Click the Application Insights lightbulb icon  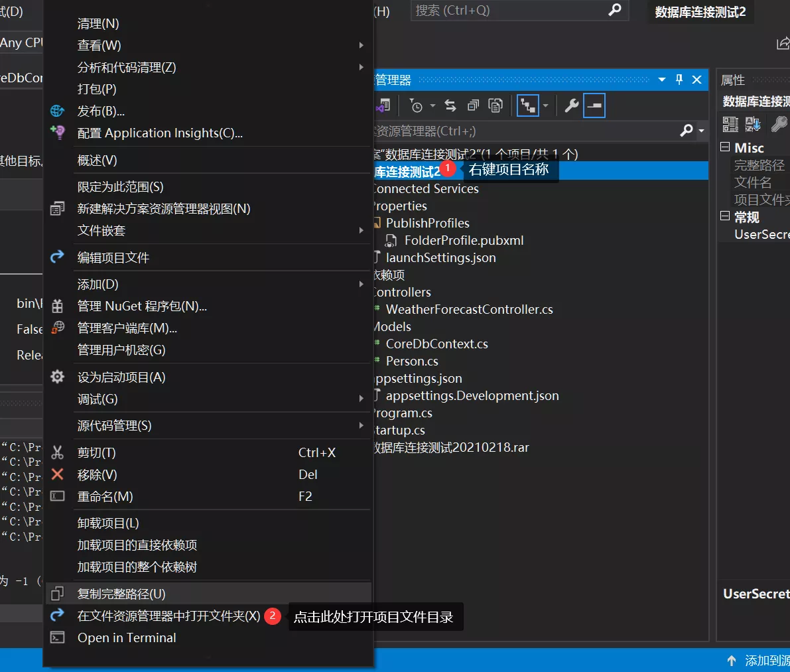coord(58,133)
